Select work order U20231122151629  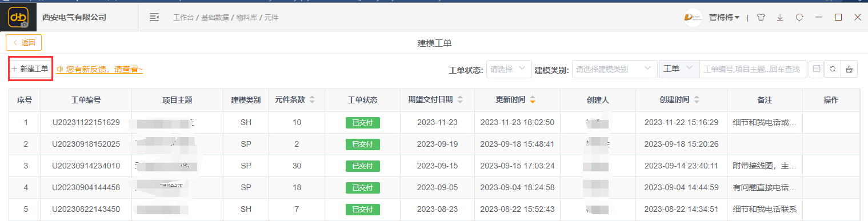click(x=86, y=122)
